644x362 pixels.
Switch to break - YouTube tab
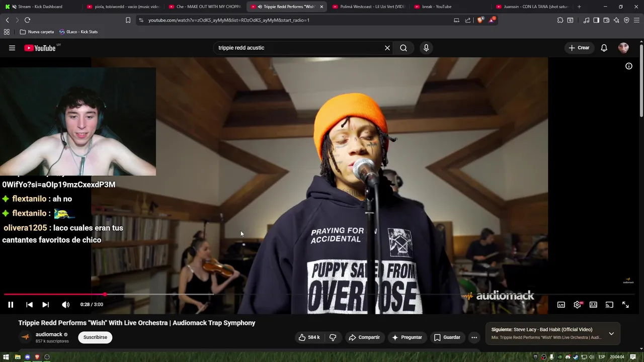coord(450,7)
